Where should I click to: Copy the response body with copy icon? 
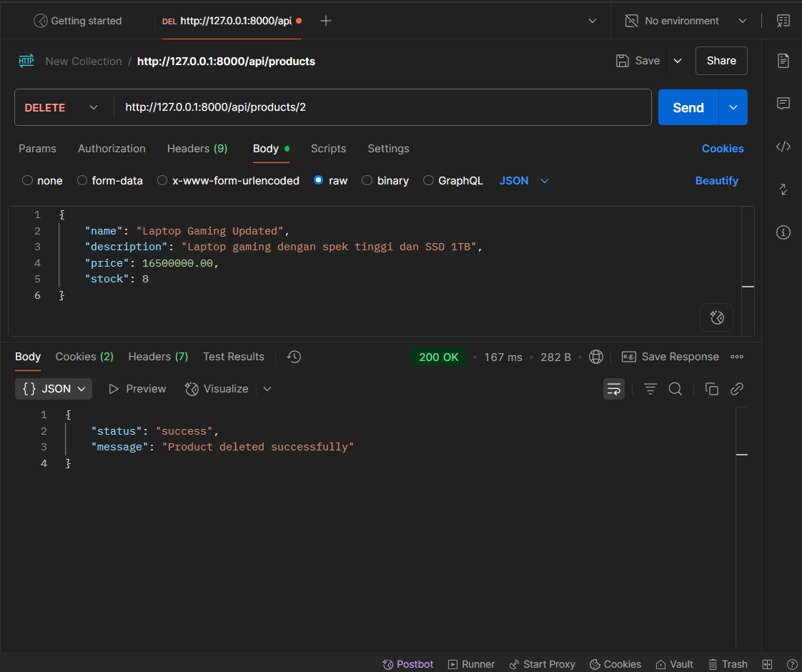(711, 389)
